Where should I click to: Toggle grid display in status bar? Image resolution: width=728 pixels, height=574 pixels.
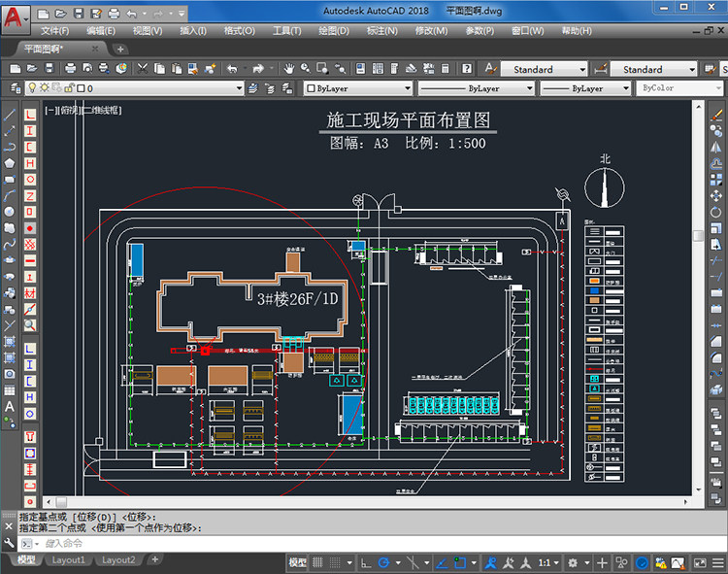coord(319,562)
